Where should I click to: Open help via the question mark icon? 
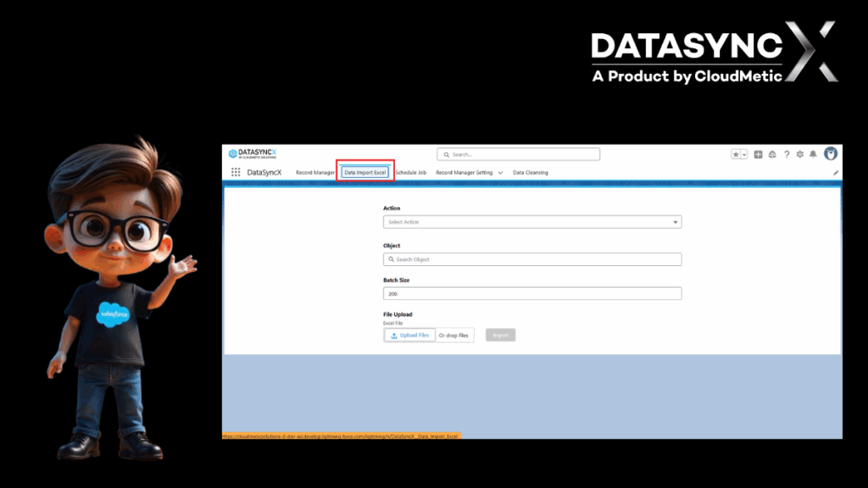786,153
